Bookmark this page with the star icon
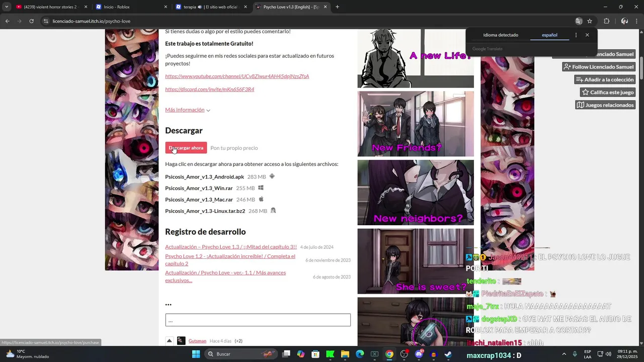This screenshot has height=362, width=644. point(590,21)
